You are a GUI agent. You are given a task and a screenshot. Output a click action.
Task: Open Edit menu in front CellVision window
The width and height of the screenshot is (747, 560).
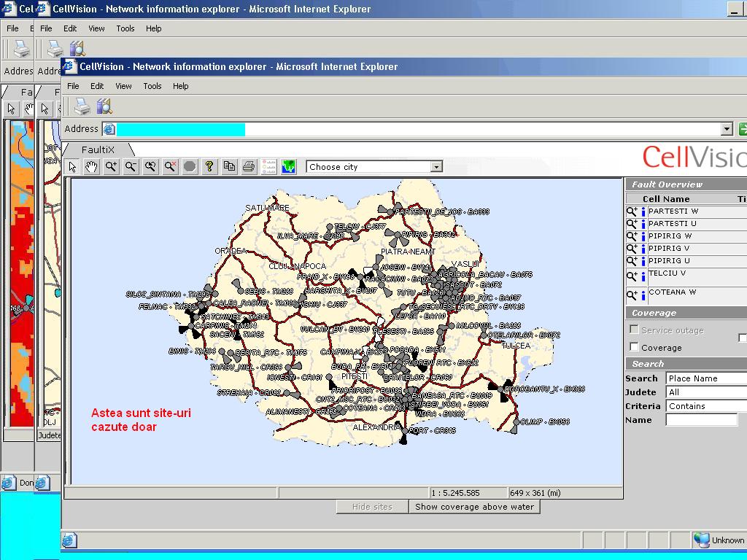[x=97, y=86]
